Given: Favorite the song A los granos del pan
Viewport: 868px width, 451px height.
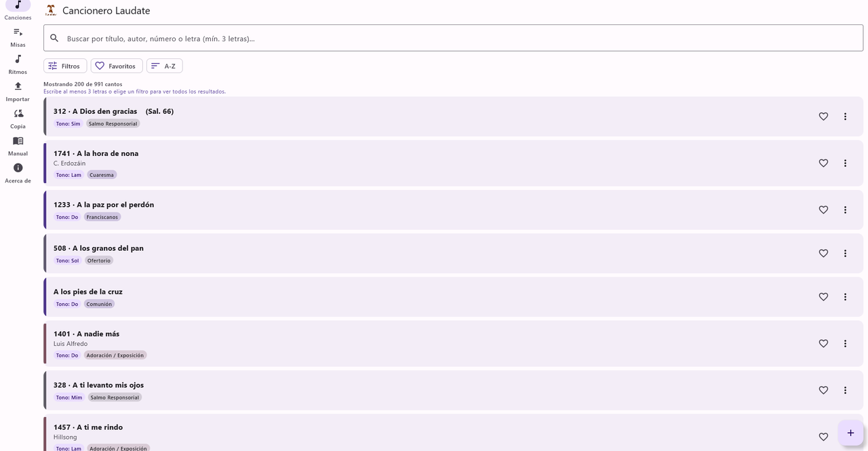Looking at the screenshot, I should (823, 254).
